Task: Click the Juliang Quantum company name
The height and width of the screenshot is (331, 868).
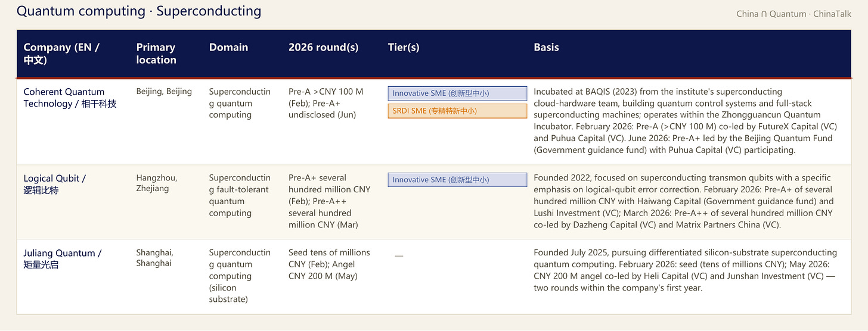Action: point(63,258)
